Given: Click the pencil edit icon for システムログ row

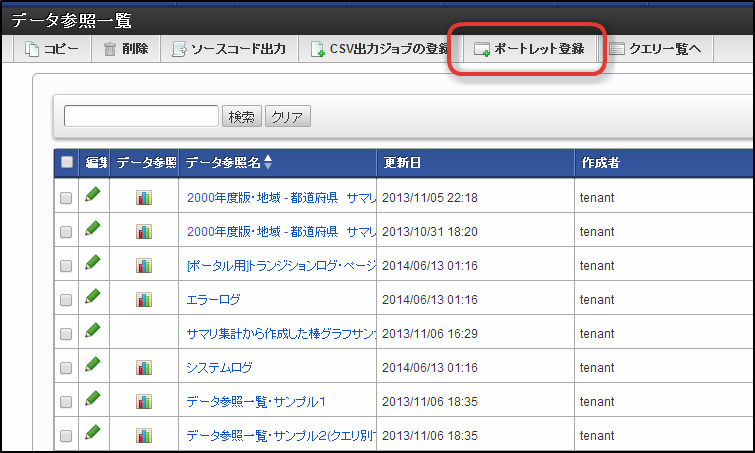Looking at the screenshot, I should [93, 365].
